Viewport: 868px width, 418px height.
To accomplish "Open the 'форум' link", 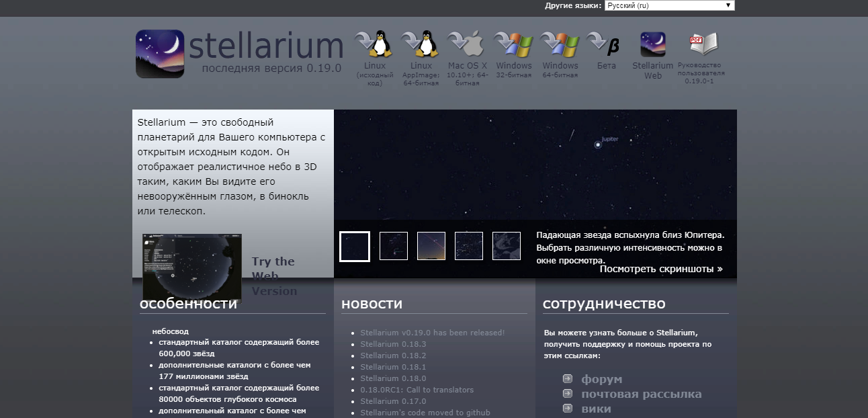I will coord(601,380).
